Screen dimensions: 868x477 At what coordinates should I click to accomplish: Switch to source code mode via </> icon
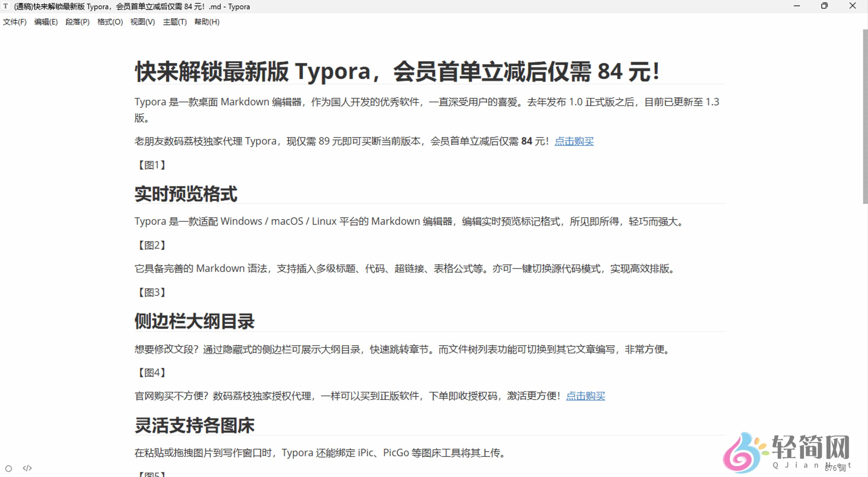(x=27, y=468)
